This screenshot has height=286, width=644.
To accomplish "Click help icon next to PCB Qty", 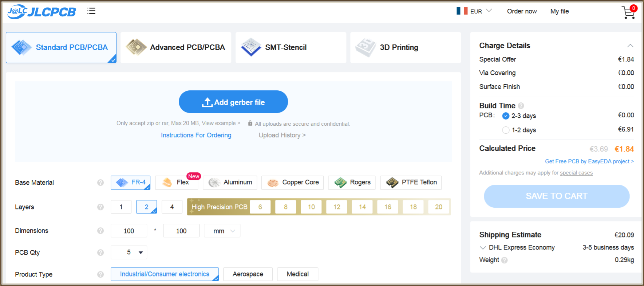I will (x=100, y=252).
